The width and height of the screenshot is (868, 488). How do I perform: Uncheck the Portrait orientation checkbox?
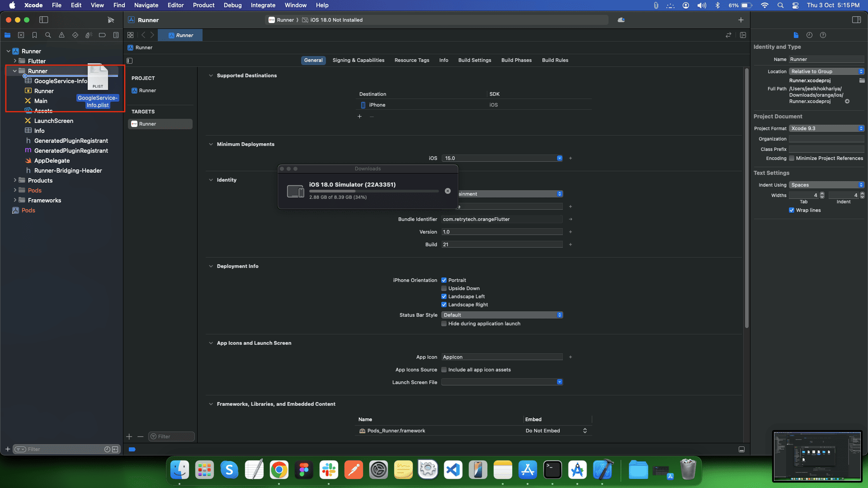click(444, 280)
